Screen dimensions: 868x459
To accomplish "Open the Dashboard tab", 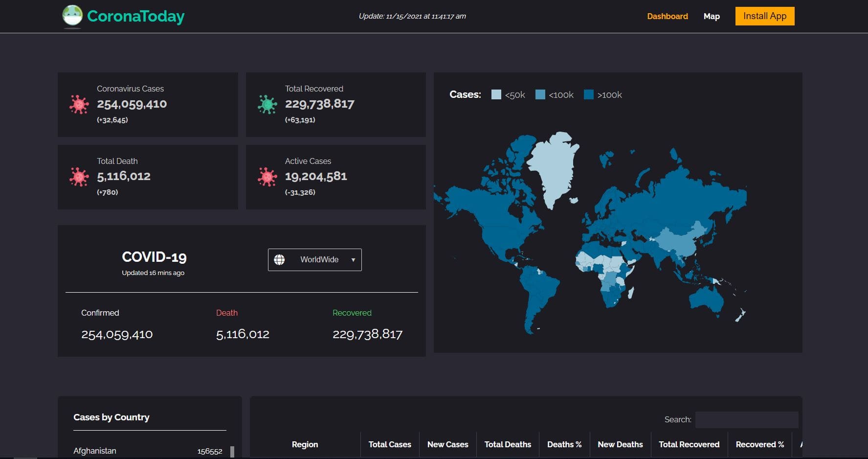I will 667,16.
